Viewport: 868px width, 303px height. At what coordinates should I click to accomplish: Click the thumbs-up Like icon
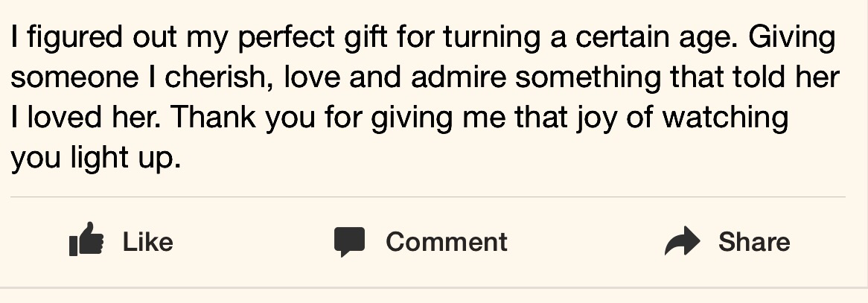pyautogui.click(x=86, y=240)
